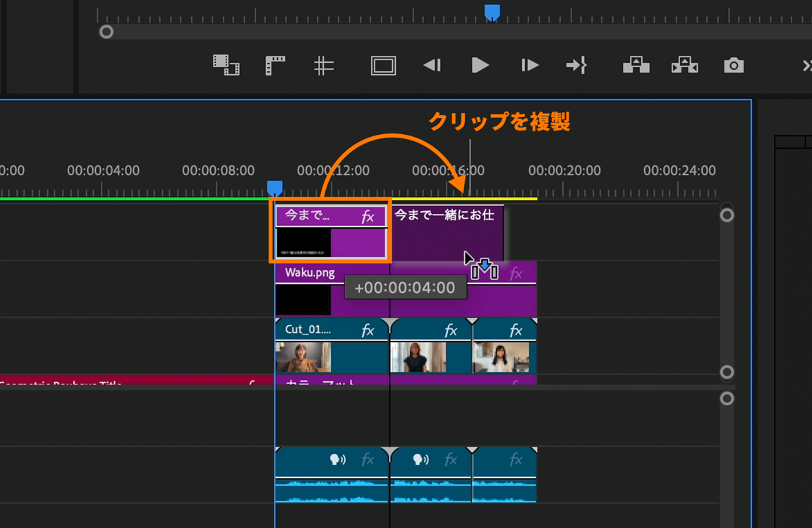Select the first audio clip with speech icon

[x=332, y=474]
